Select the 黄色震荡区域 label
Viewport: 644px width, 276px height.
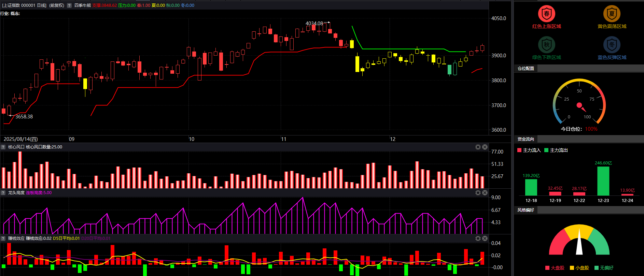pos(612,26)
